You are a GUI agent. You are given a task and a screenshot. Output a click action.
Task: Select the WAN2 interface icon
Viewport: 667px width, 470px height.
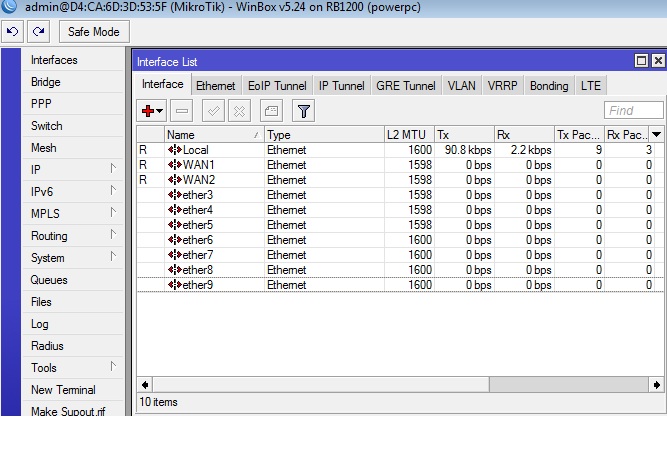174,180
